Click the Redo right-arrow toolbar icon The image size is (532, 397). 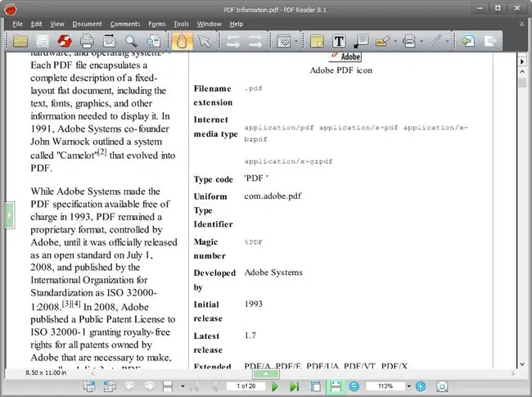pyautogui.click(x=255, y=41)
